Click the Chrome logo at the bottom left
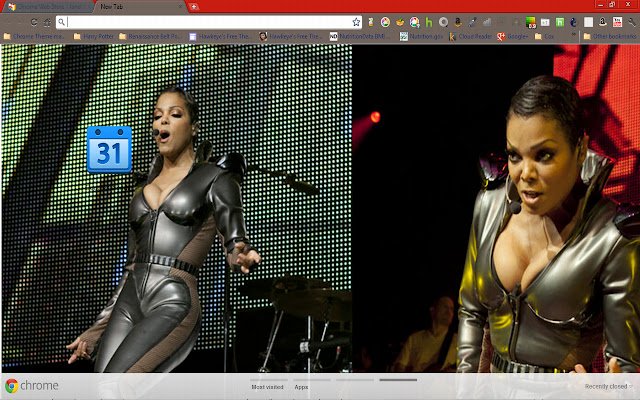This screenshot has height=400, width=640. (x=11, y=385)
